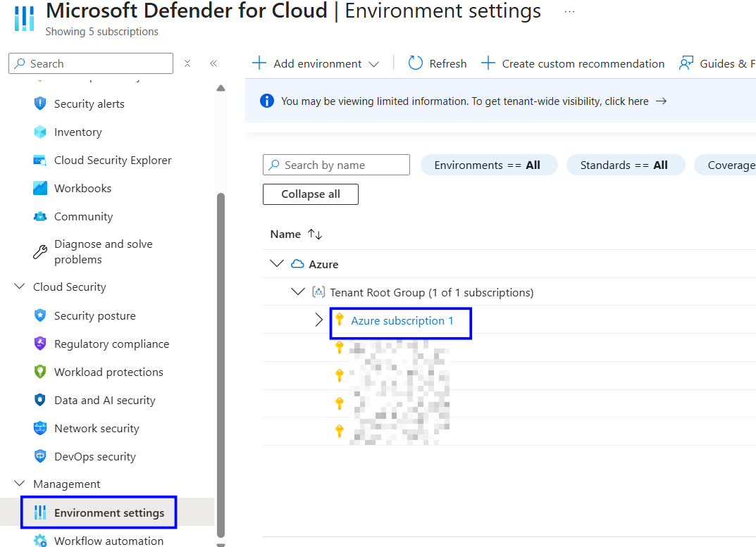Follow the tenant-wide visibility banner arrow
The width and height of the screenshot is (756, 547).
[x=662, y=101]
